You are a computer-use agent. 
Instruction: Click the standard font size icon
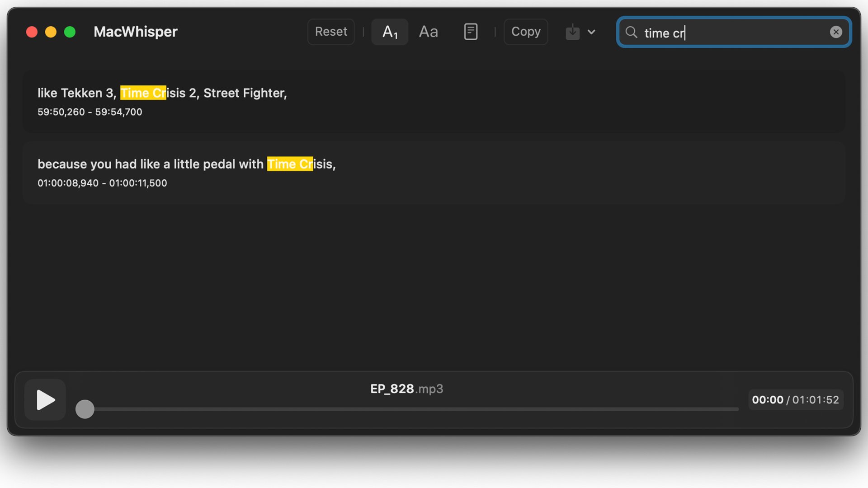coord(428,31)
